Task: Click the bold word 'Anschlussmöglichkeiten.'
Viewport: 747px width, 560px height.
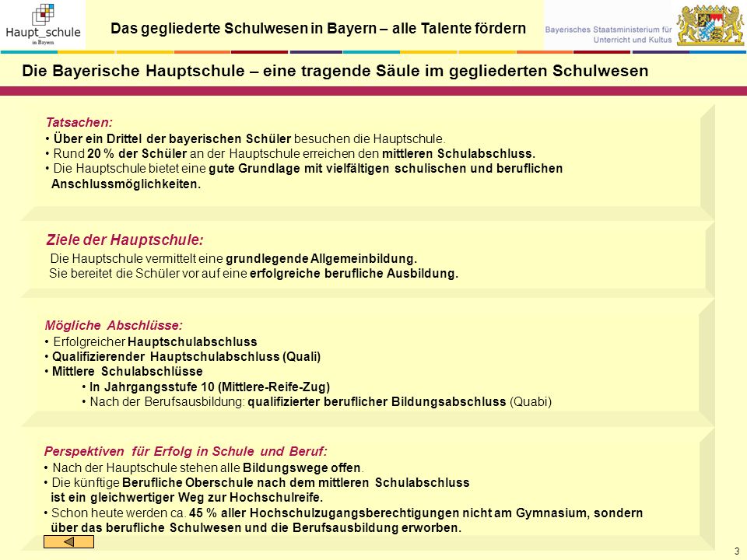Action: [x=126, y=184]
